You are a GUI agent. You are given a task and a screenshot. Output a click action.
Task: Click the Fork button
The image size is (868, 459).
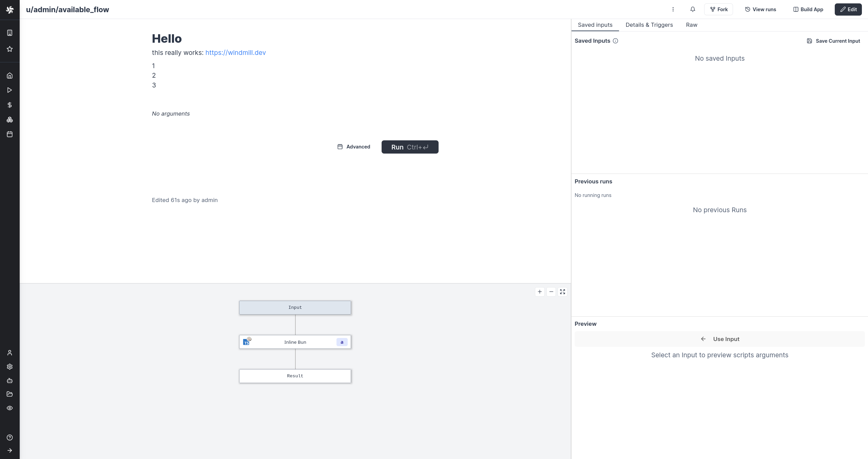click(718, 9)
